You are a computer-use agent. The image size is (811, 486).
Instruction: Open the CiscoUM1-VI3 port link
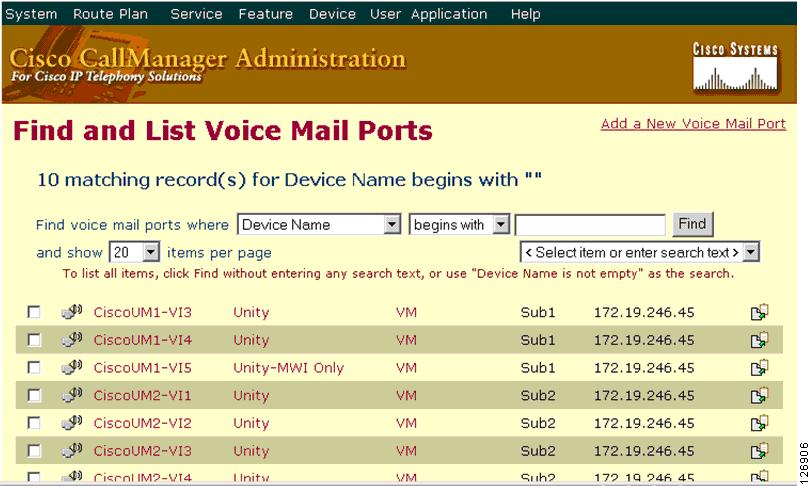[142, 312]
